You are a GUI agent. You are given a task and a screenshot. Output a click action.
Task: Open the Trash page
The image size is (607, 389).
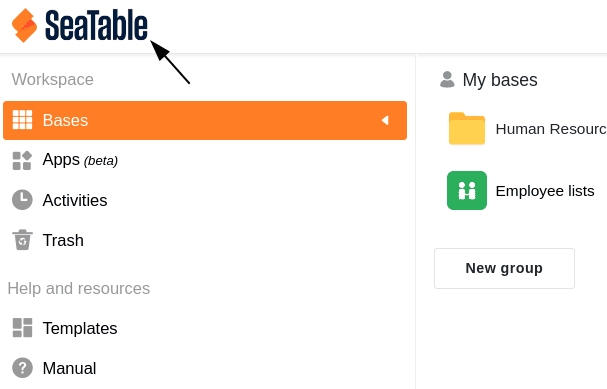(x=63, y=240)
